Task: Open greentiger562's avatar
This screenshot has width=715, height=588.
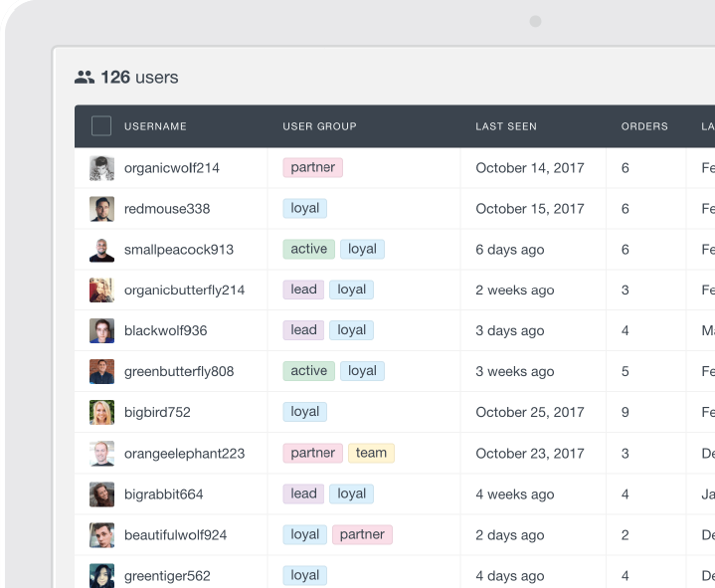Action: pyautogui.click(x=101, y=576)
